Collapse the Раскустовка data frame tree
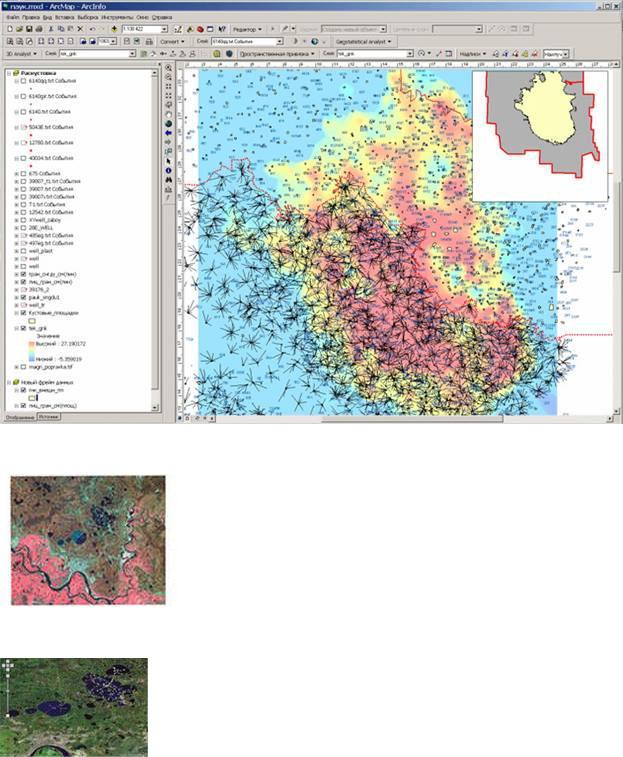Viewport: 623px width, 757px height. tap(9, 73)
